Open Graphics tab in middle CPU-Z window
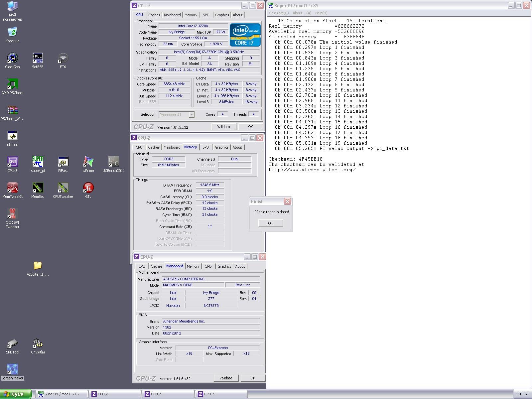This screenshot has width=532, height=399. [221, 147]
